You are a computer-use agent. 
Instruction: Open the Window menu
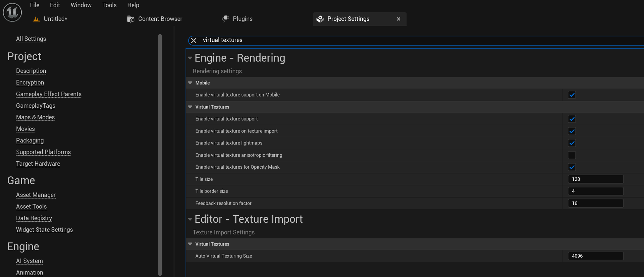[81, 5]
